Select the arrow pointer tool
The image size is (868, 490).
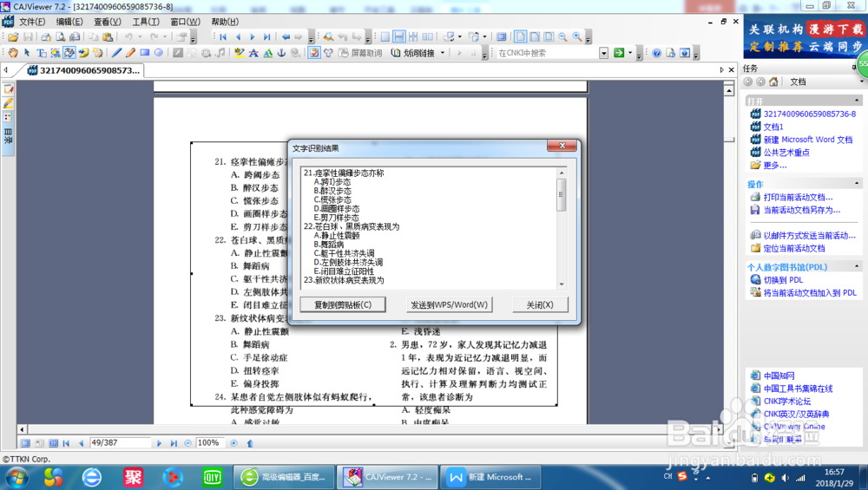coord(27,53)
